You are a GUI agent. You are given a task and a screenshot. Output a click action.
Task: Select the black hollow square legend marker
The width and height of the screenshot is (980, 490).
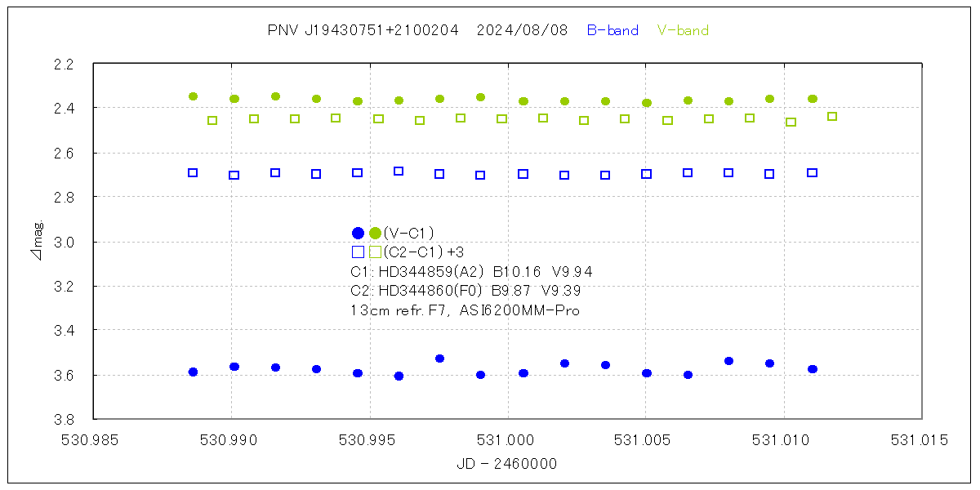pos(358,252)
